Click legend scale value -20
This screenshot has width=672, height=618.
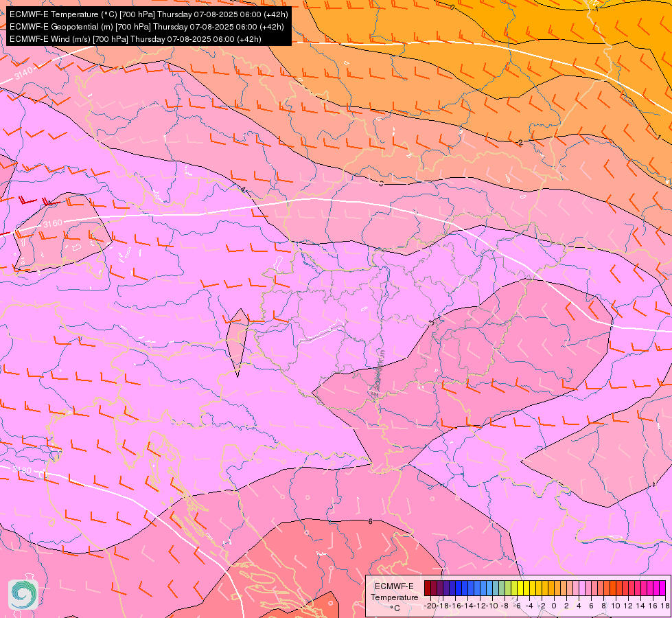[x=430, y=606]
